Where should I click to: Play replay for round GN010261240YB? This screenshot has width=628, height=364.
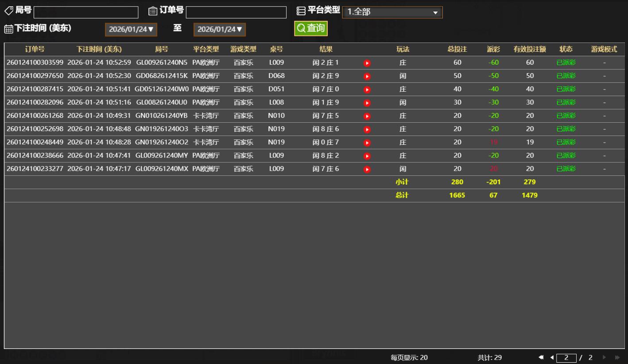tap(367, 116)
